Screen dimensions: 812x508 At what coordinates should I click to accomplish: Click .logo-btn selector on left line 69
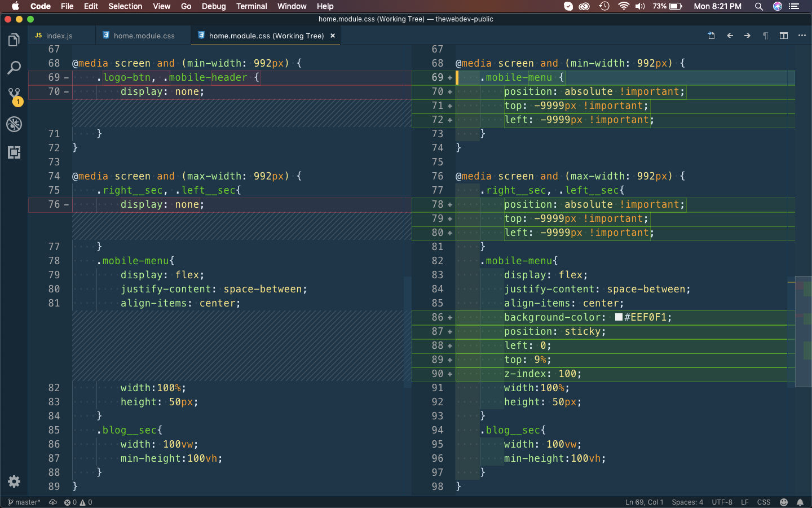point(123,77)
